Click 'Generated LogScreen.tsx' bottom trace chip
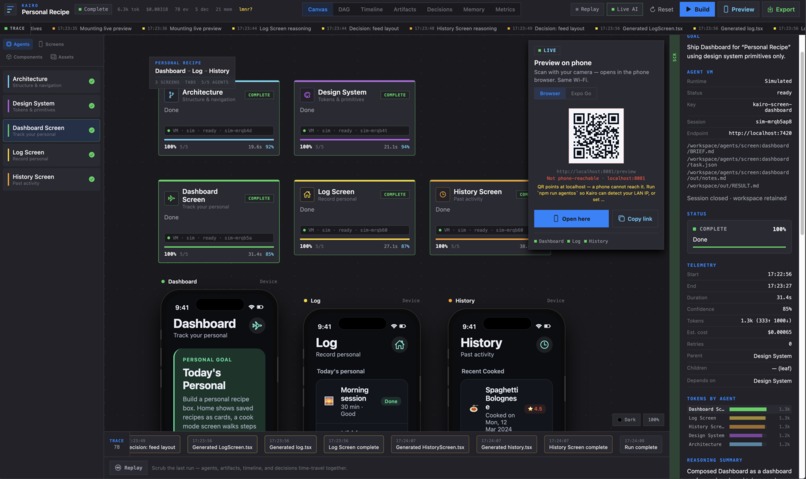806x479 pixels. click(222, 445)
